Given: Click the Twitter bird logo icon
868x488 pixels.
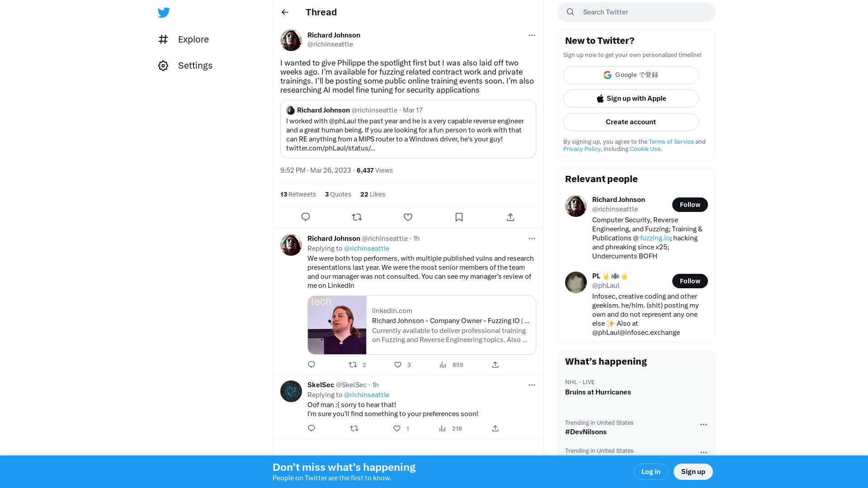Looking at the screenshot, I should point(164,13).
